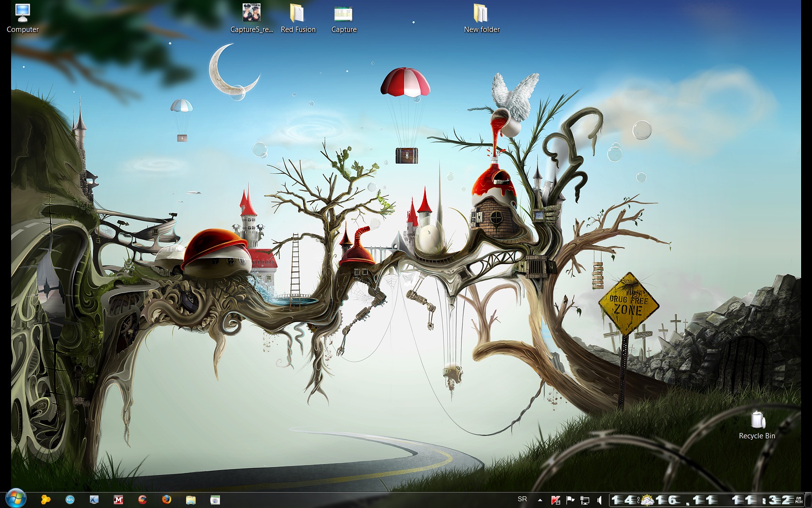Screen dimensions: 812x508
Task: Launch Firefox from the taskbar
Action: [x=167, y=500]
